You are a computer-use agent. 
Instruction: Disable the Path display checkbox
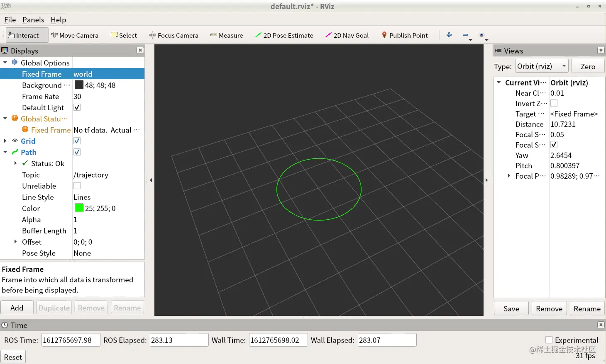[x=77, y=152]
